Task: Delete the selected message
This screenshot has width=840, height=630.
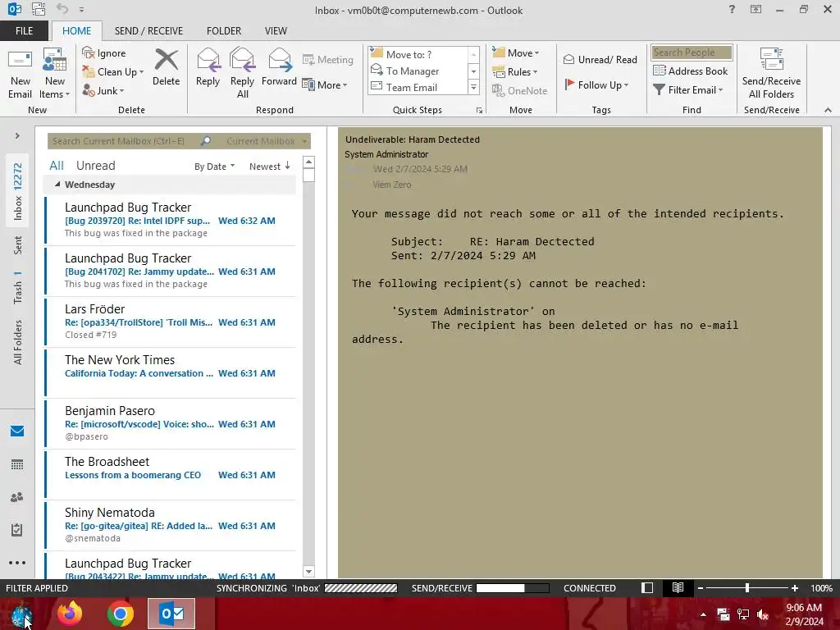Action: [x=166, y=67]
